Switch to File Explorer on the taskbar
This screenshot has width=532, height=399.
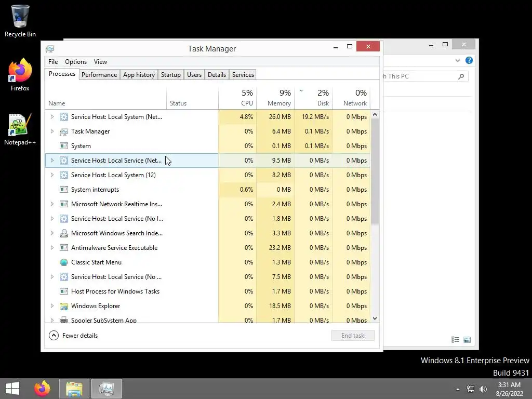(x=74, y=389)
